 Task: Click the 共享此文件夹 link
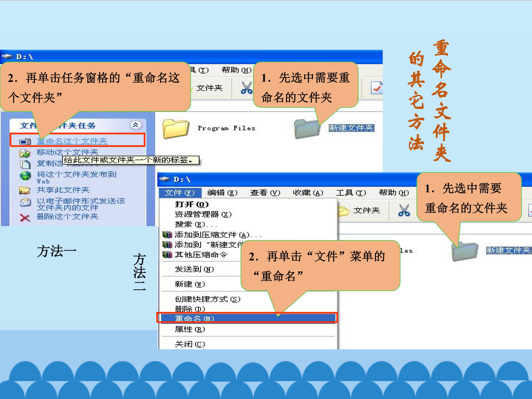63,190
